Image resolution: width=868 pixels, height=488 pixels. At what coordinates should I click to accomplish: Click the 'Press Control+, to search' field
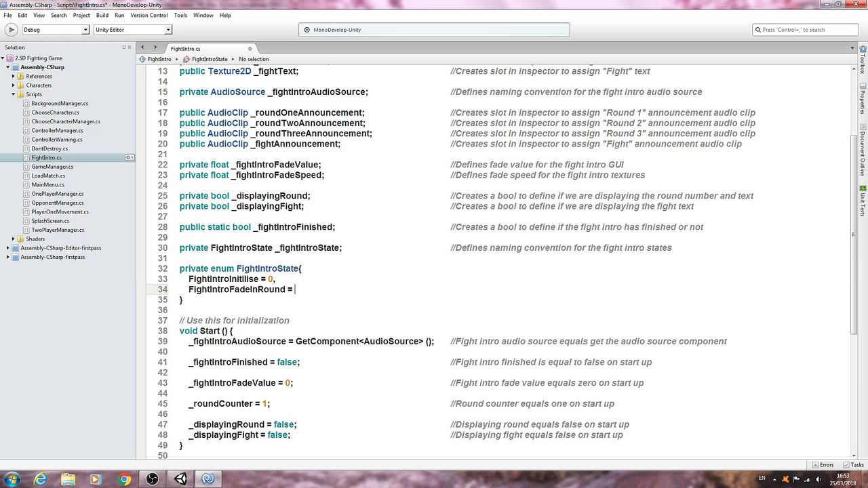(806, 30)
